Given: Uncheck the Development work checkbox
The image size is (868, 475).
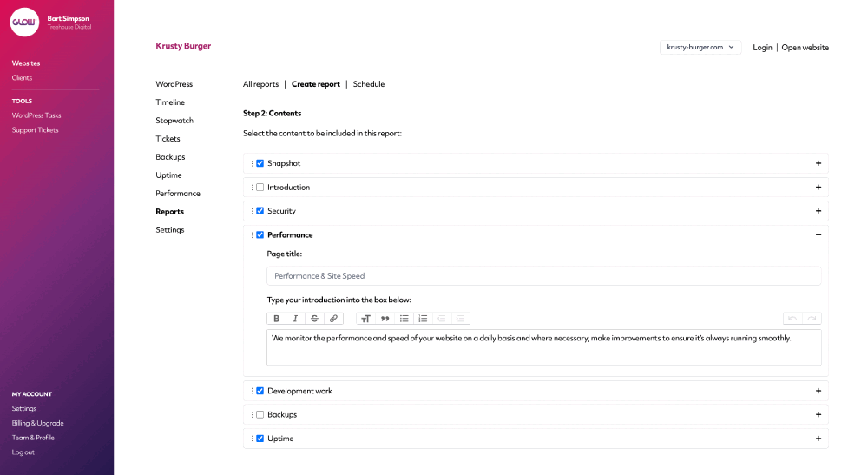Looking at the screenshot, I should (x=260, y=391).
